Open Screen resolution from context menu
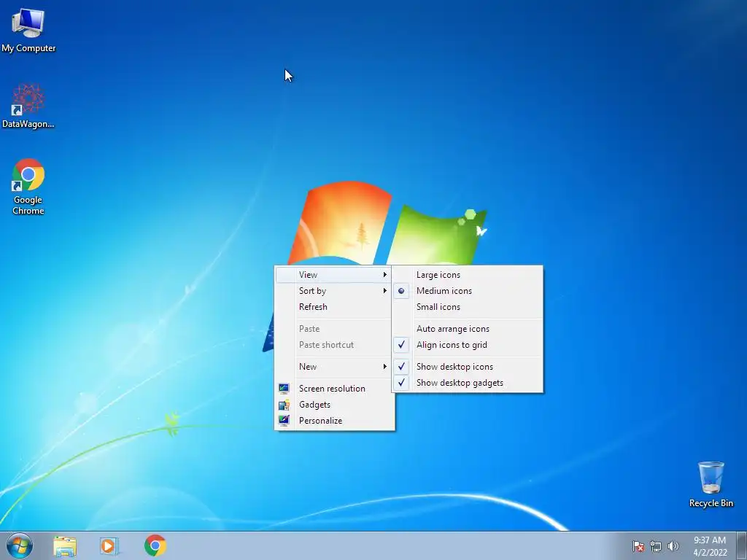The height and width of the screenshot is (560, 747). tap(334, 389)
